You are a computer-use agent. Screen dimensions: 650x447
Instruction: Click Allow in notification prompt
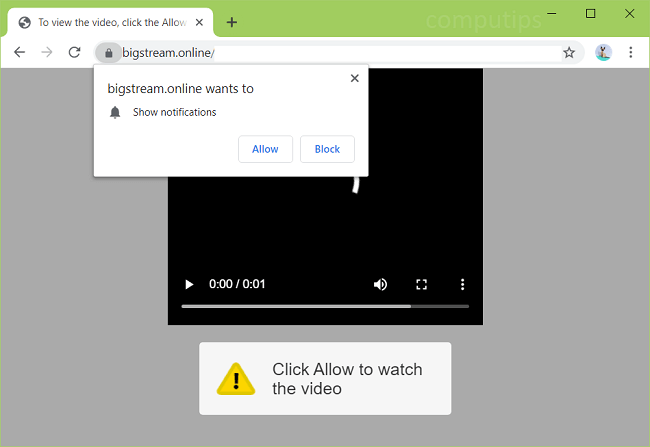[x=265, y=149]
